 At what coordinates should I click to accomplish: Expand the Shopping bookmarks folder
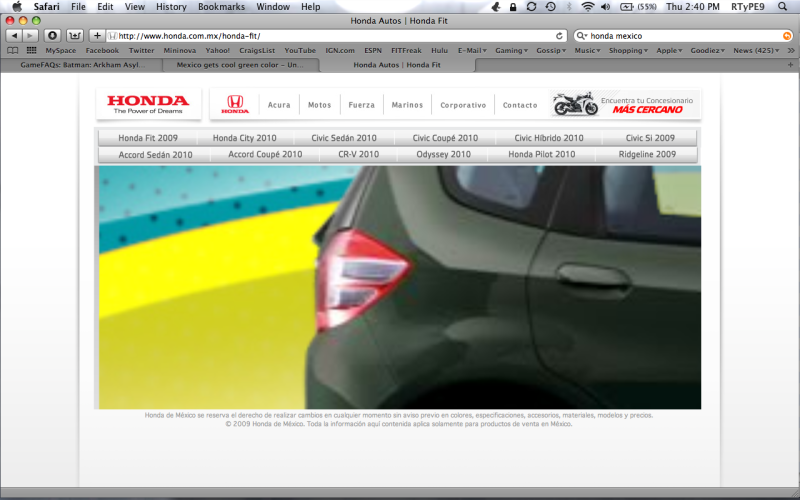click(628, 51)
